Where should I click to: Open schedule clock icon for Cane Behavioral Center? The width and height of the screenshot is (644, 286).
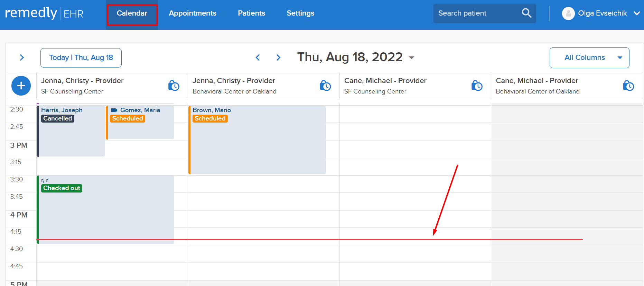pos(628,86)
